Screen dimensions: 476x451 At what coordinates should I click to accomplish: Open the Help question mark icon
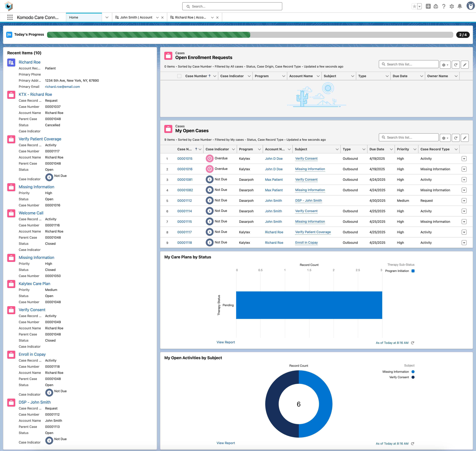(x=444, y=7)
